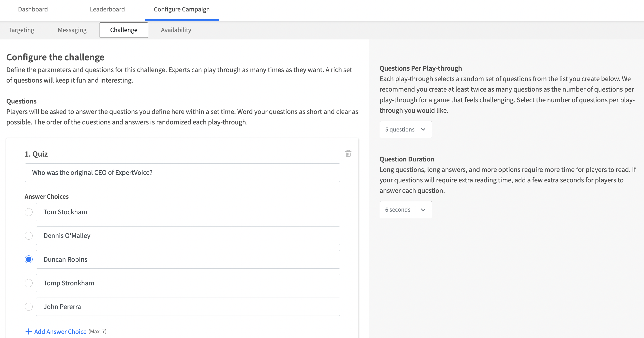This screenshot has height=338, width=644.
Task: Click the Challenge sub-tab
Action: pos(124,30)
